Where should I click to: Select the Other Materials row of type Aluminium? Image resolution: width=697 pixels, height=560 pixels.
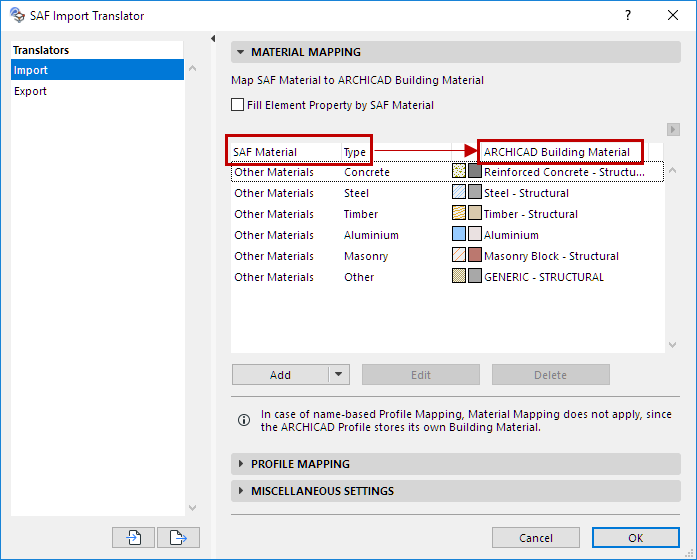tap(447, 235)
